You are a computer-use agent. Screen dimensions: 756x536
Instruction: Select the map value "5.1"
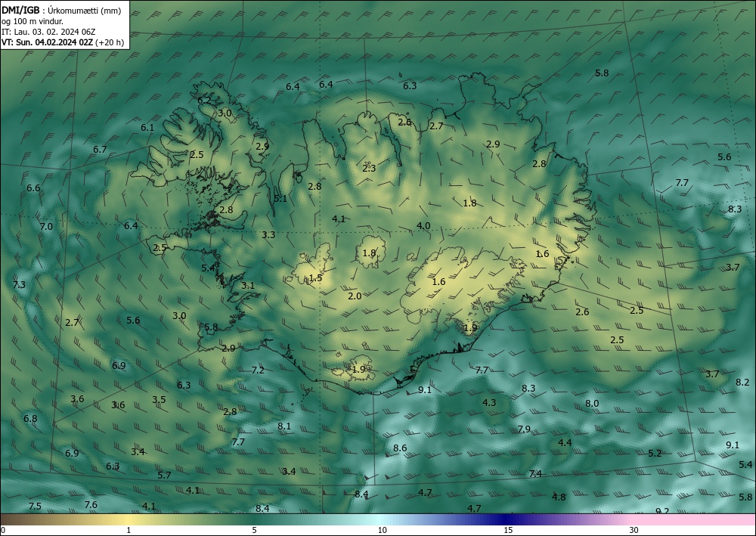280,199
